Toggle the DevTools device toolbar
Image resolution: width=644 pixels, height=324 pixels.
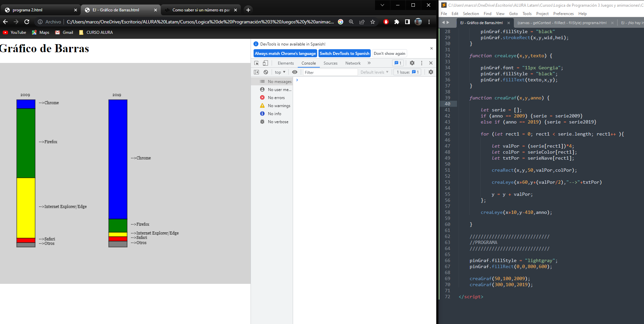point(265,63)
